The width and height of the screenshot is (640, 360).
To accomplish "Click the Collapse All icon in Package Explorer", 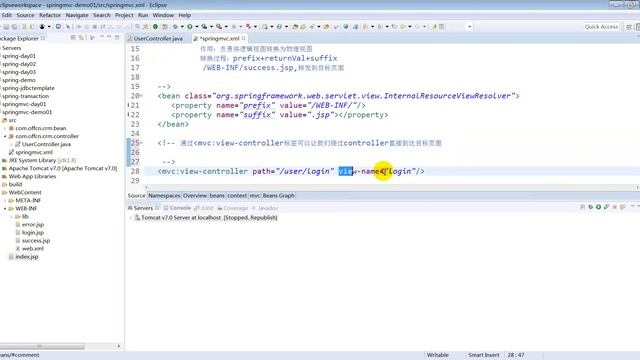I will click(x=73, y=38).
